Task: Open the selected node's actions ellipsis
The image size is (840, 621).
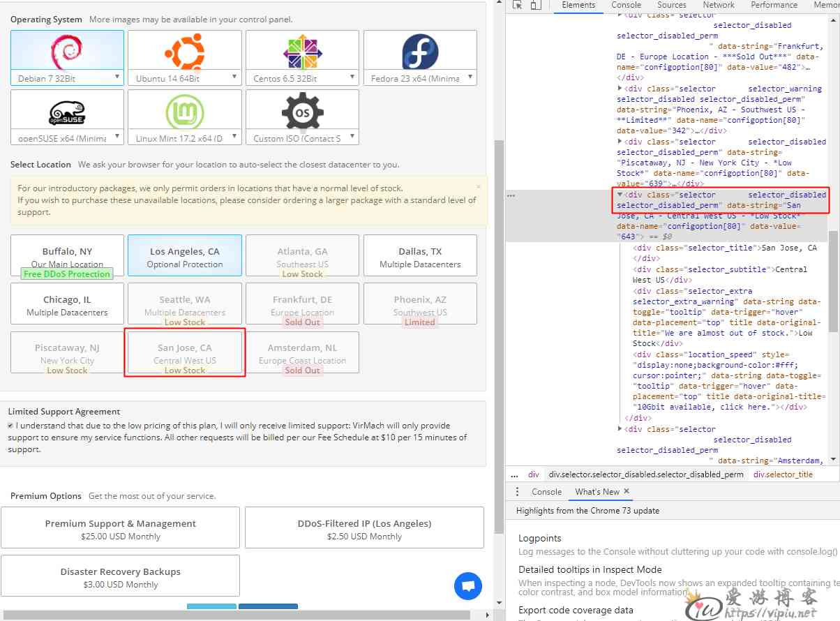Action: pos(511,195)
